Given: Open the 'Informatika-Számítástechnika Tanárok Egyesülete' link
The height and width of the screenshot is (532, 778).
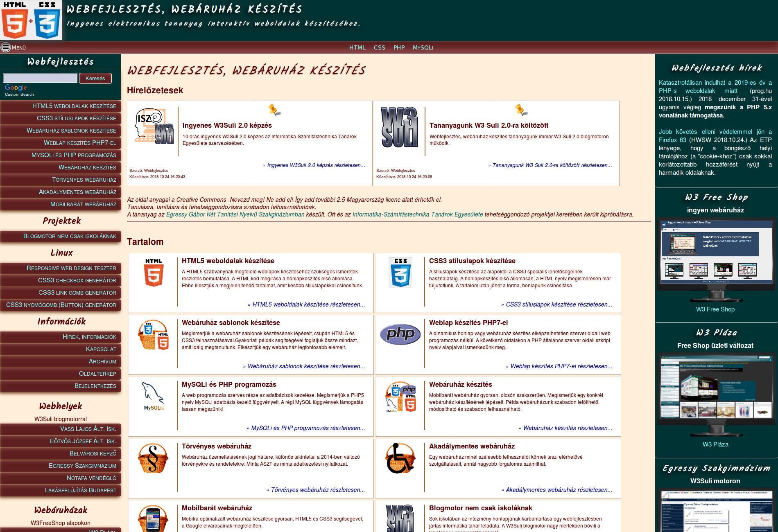Looking at the screenshot, I should 416,214.
